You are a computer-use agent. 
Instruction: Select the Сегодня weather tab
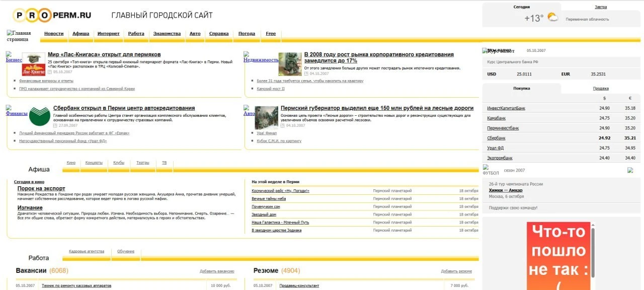(522, 7)
